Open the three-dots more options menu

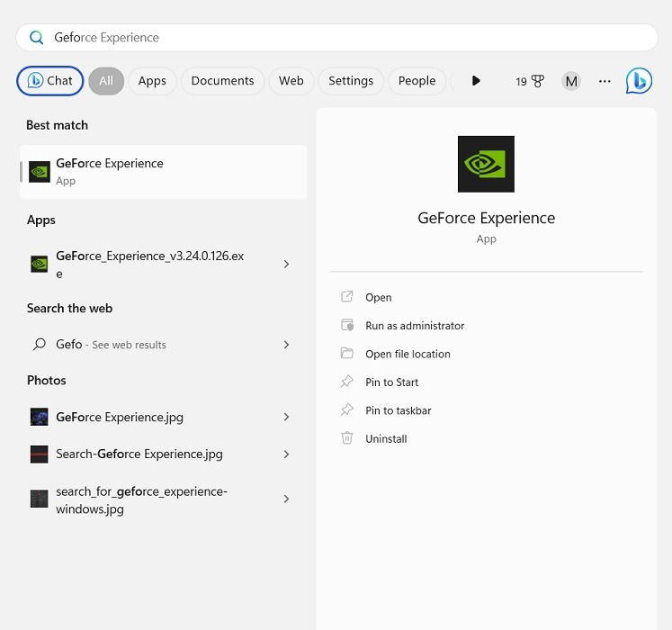click(x=605, y=81)
